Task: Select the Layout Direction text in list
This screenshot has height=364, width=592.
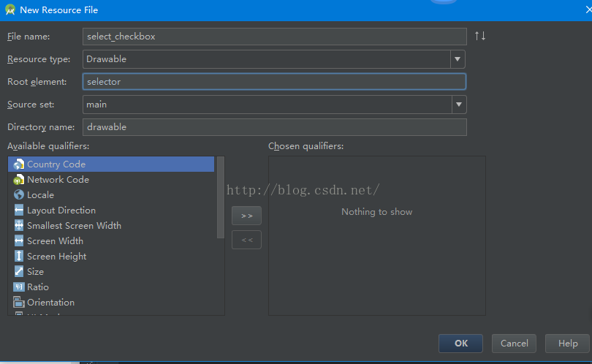Action: pyautogui.click(x=61, y=211)
